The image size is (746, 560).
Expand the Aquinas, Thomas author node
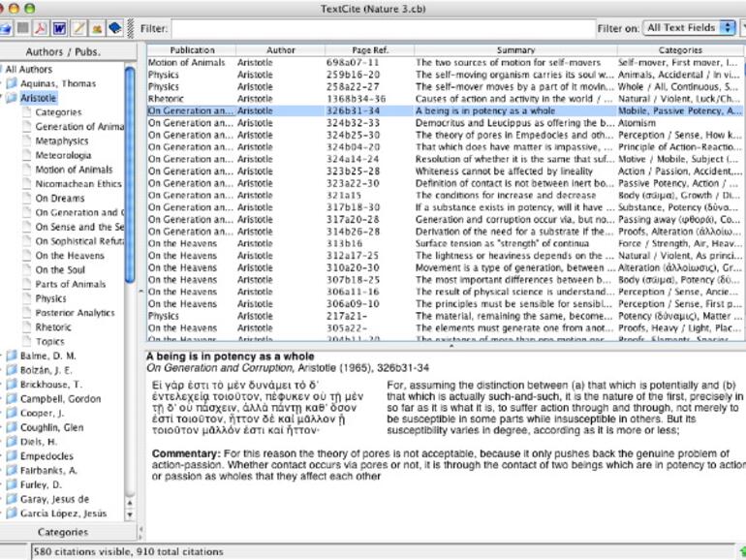(x=2, y=84)
